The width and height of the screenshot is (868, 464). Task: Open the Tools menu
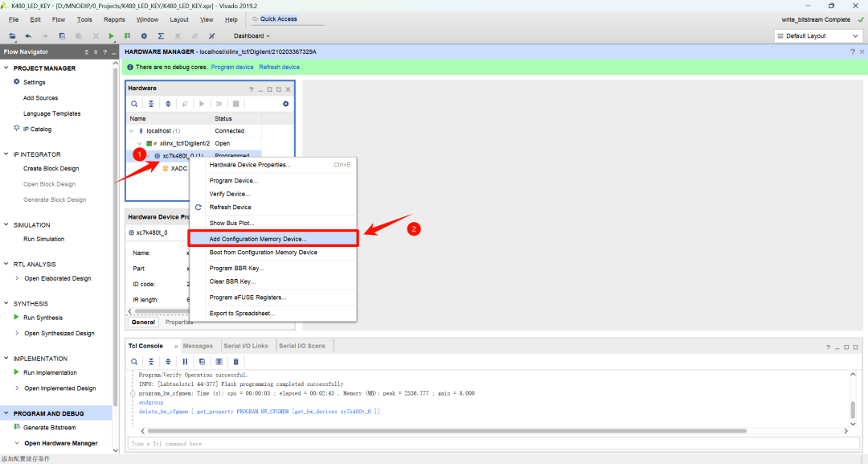click(84, 18)
